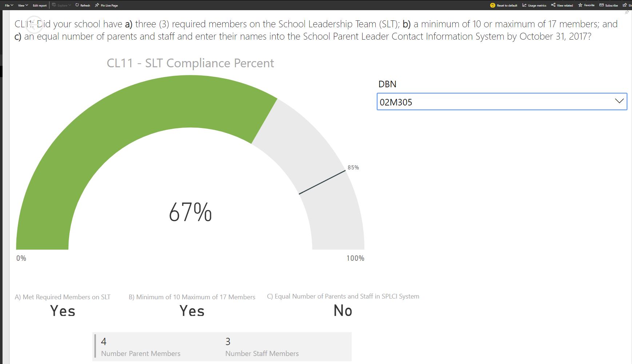
Task: Click the Share icon in toolbar
Action: [625, 5]
